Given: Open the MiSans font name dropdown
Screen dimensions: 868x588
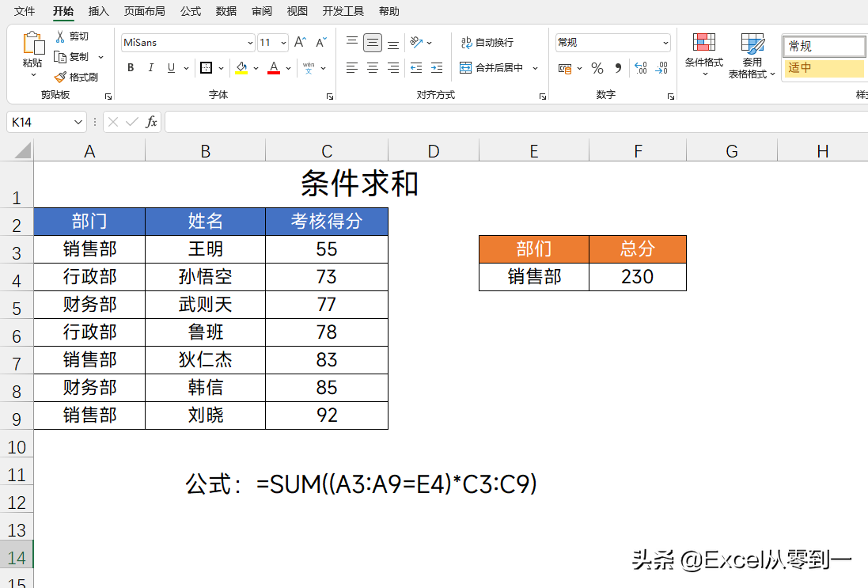Looking at the screenshot, I should tap(250, 43).
